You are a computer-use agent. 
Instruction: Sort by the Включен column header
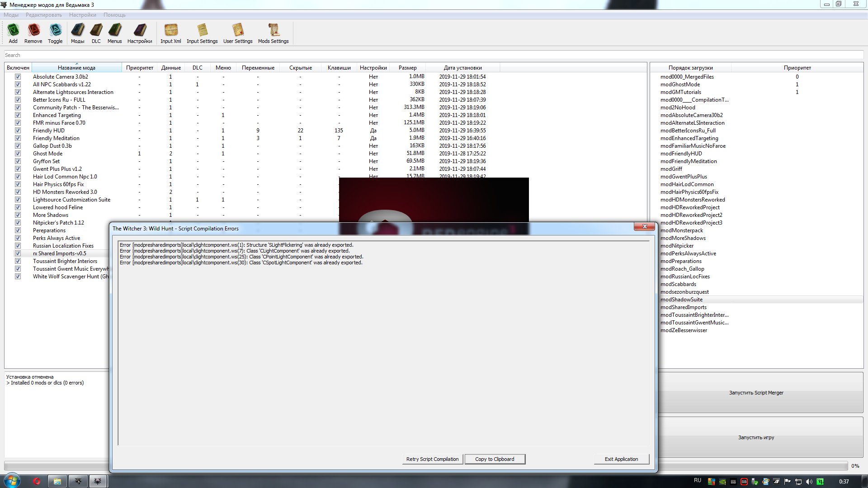pyautogui.click(x=18, y=68)
